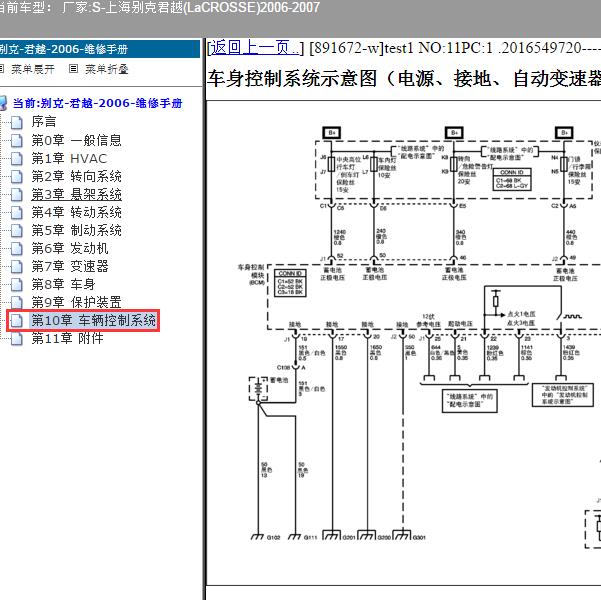Click page icon beside 第10章 车辆控制系统
The image size is (601, 600).
pyautogui.click(x=16, y=321)
